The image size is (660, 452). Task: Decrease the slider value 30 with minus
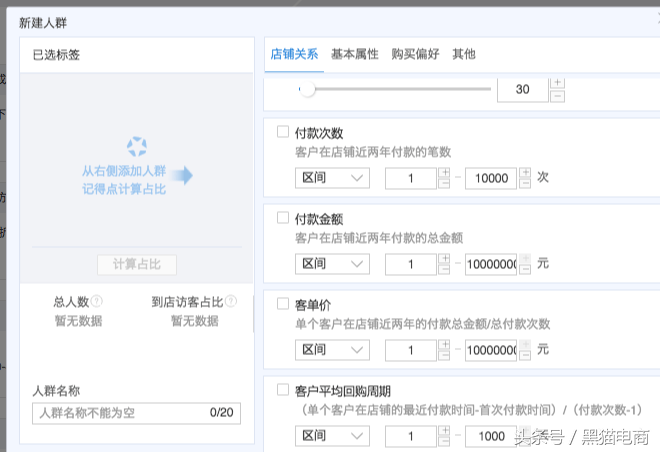558,96
